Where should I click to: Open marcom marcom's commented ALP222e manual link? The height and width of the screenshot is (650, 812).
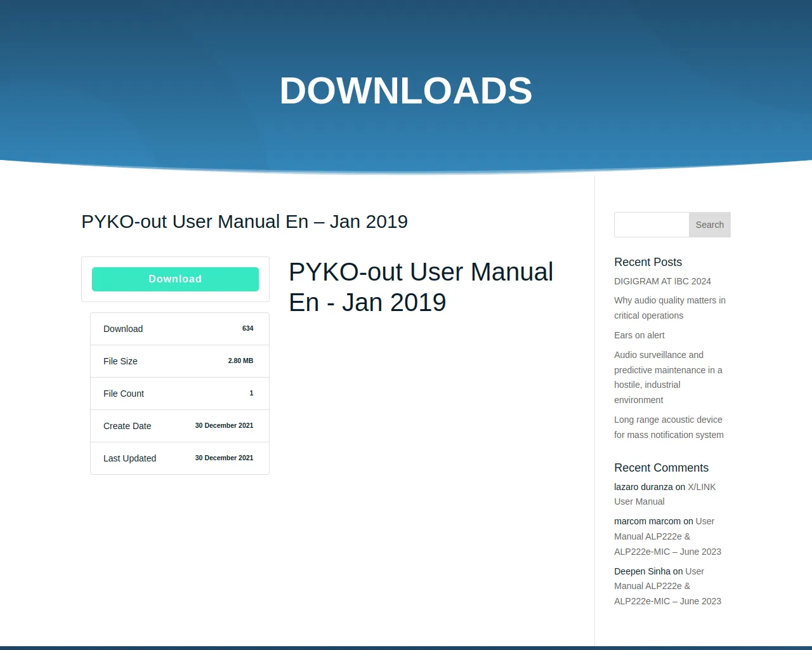667,536
